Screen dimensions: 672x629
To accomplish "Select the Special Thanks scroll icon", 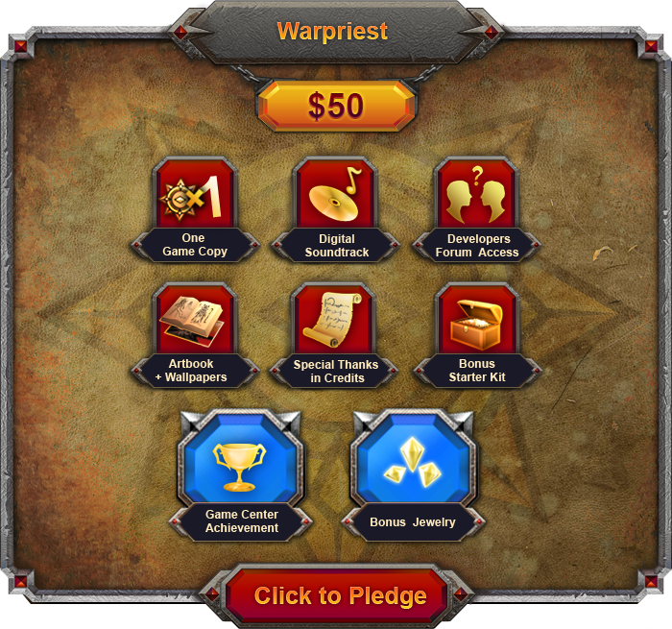I will click(x=336, y=320).
